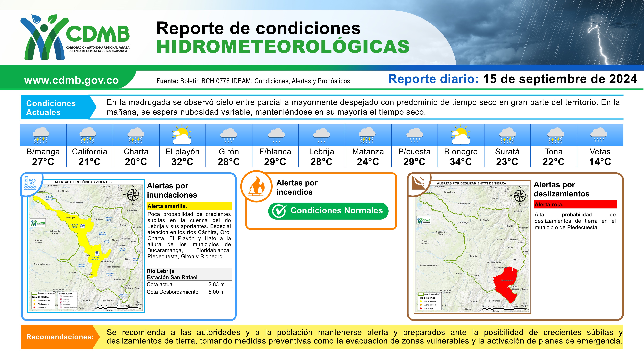This screenshot has width=644, height=362.
Task: Click the yellow Alerta amarilla banner
Action: tap(189, 206)
